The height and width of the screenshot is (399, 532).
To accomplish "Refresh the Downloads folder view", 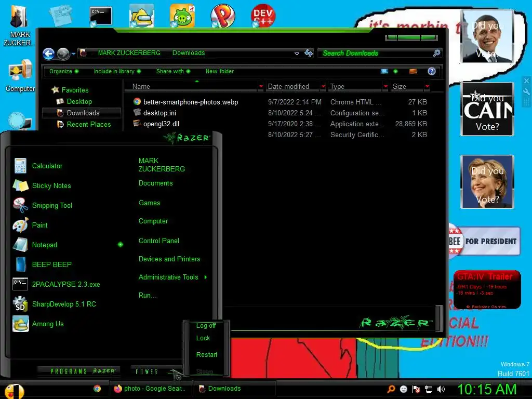I will pyautogui.click(x=309, y=54).
